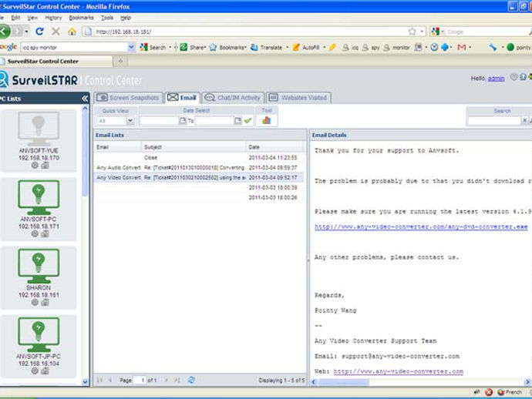Click the admin user link
Screen dimensions: 532x399
pyautogui.click(x=496, y=79)
